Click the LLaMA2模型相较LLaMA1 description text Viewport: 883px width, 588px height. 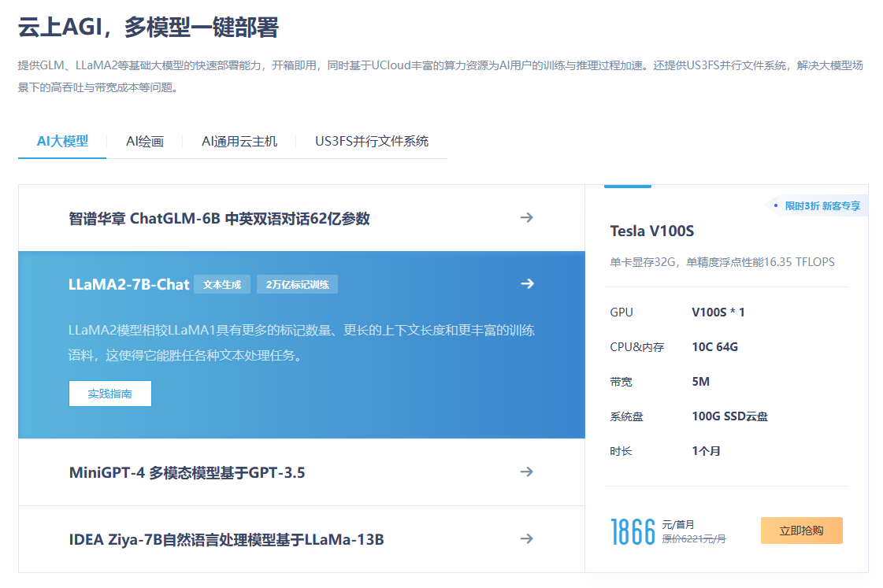point(301,342)
